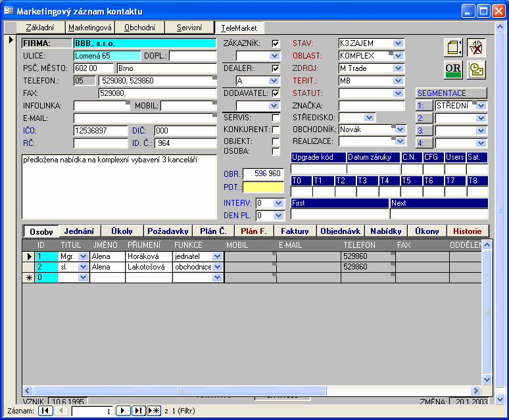This screenshot has width=509, height=420.
Task: Go to first record navigation button
Action: click(x=45, y=411)
